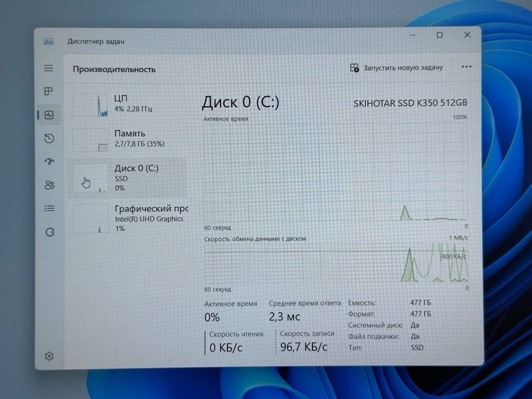The height and width of the screenshot is (399, 532).
Task: Click the SKIHOTAR SSD K350 512GB label
Action: tap(410, 103)
